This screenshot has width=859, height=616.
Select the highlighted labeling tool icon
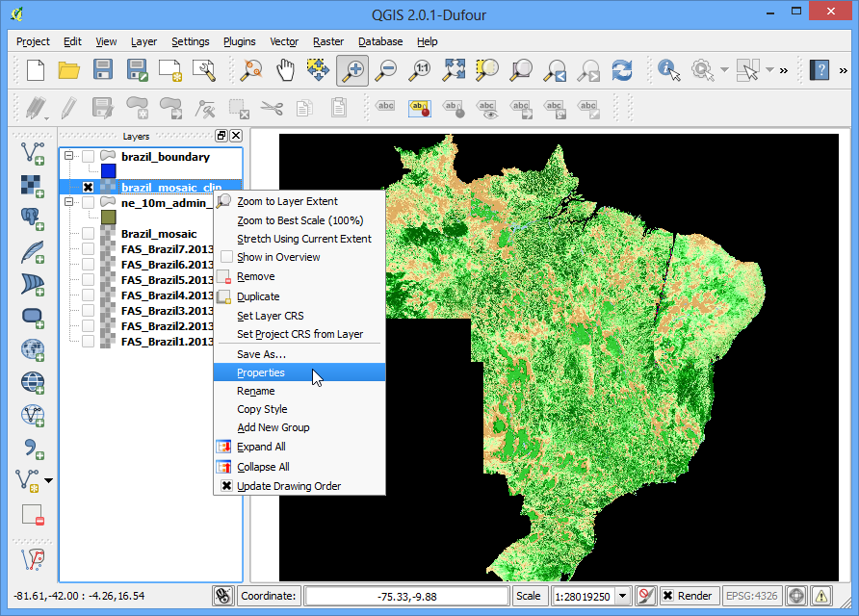420,108
